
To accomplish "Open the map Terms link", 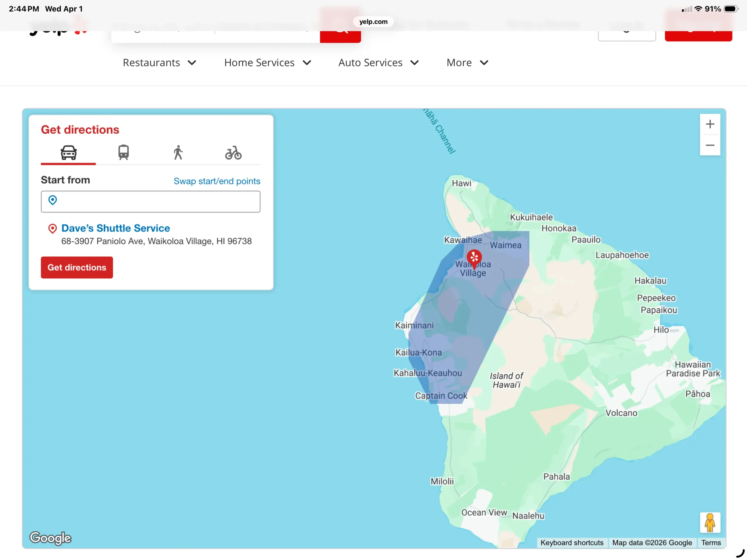I will click(x=711, y=542).
